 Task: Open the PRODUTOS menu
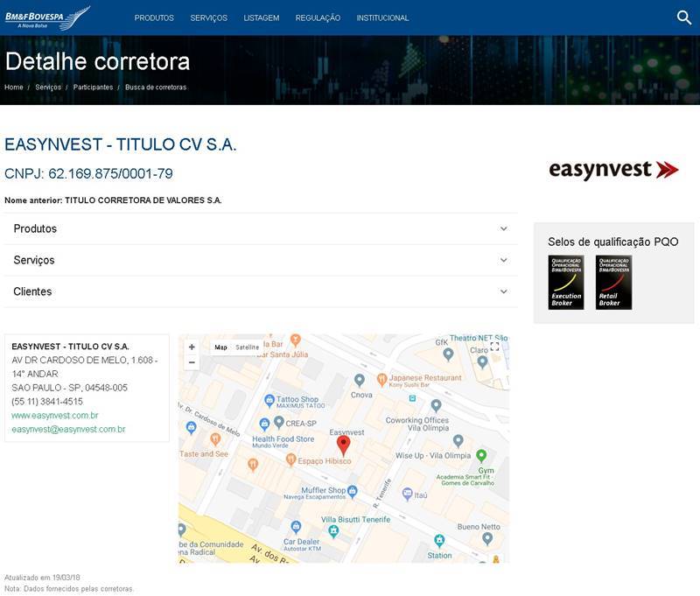[154, 18]
